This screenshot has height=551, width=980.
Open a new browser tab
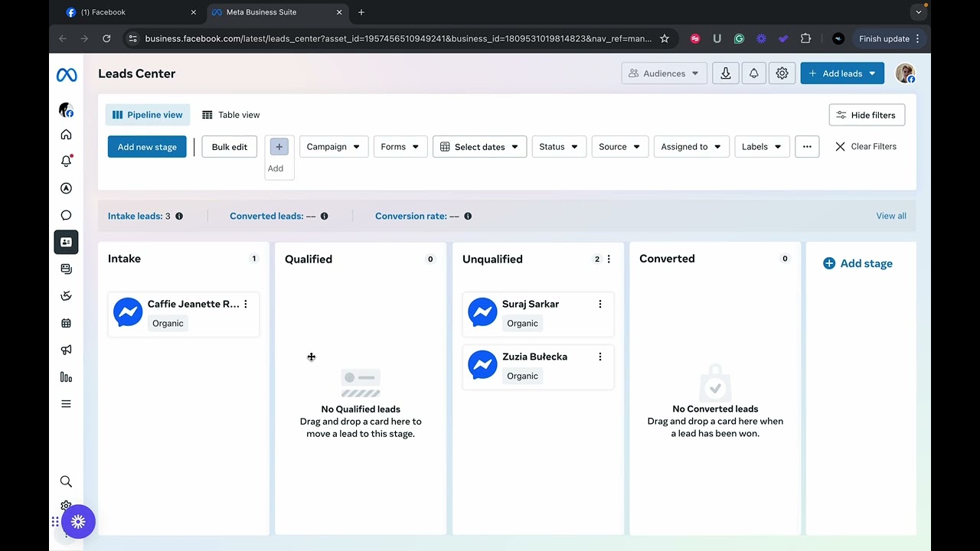tap(361, 12)
